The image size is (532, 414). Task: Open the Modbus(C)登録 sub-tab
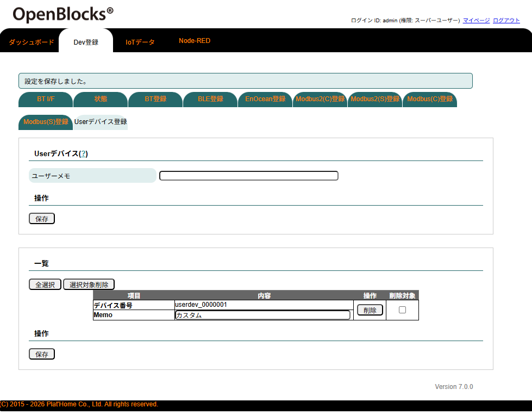430,99
